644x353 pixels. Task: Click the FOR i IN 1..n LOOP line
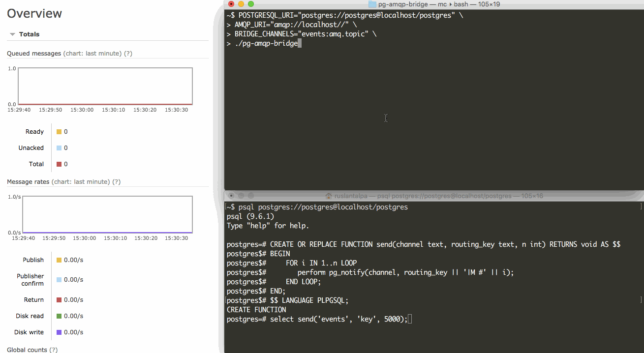292,263
